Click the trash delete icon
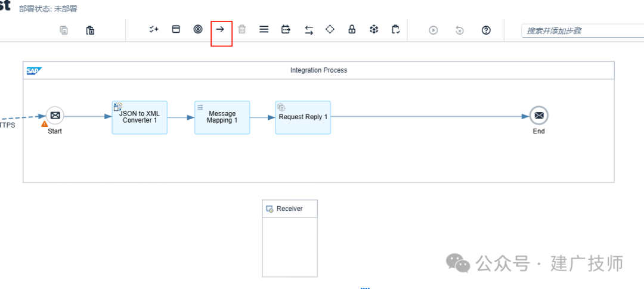Screen dimensions: 644x289 tap(242, 29)
